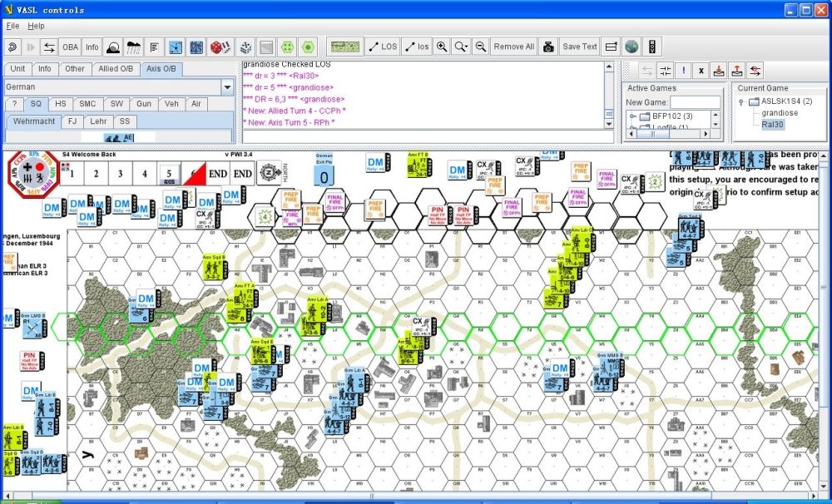The image size is (832, 504).
Task: Switch to the Other tab
Action: click(x=74, y=69)
